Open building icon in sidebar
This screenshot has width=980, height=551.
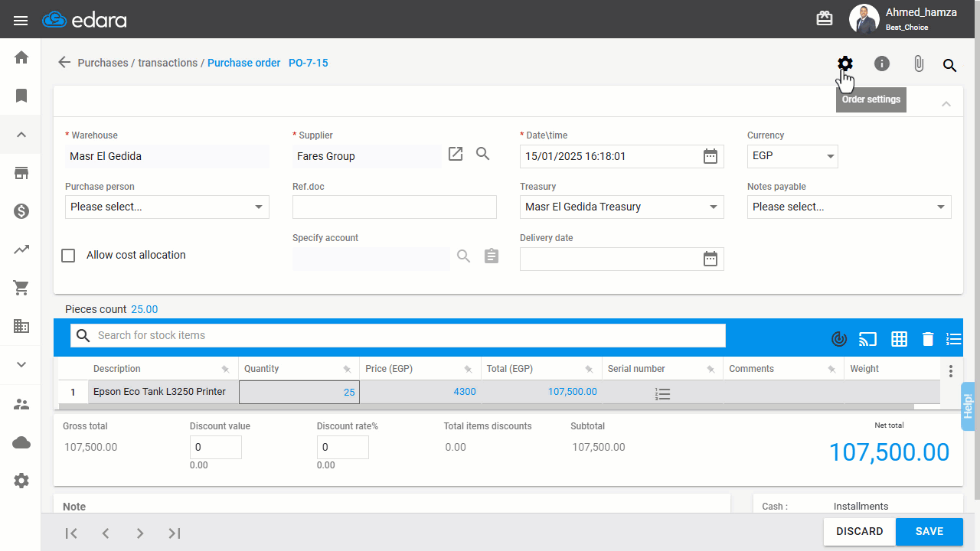[x=21, y=326]
